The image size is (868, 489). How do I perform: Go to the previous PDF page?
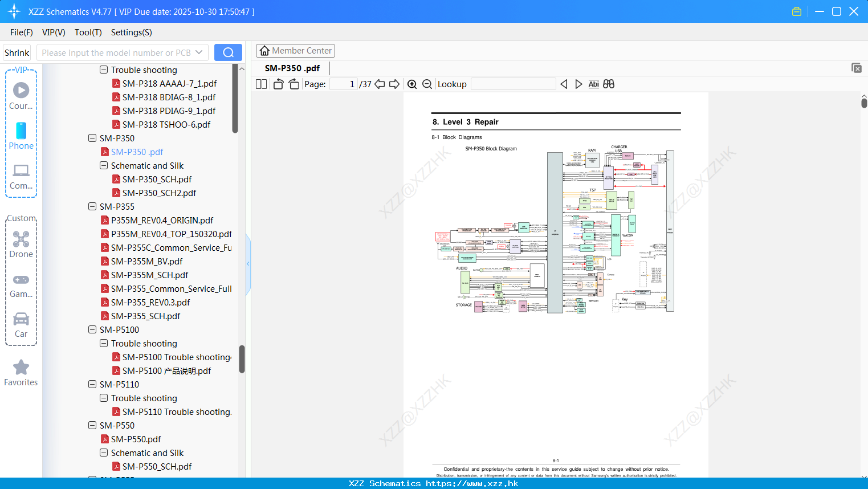[x=380, y=84]
